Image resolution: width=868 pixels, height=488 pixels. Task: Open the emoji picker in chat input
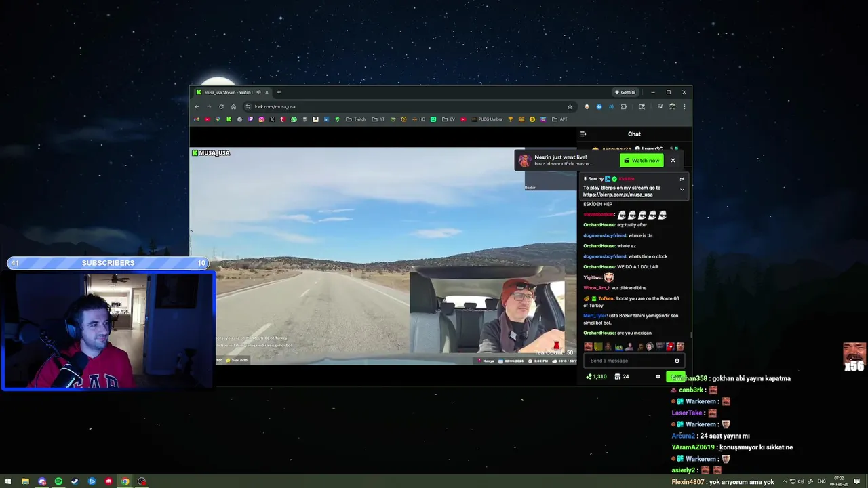click(677, 361)
